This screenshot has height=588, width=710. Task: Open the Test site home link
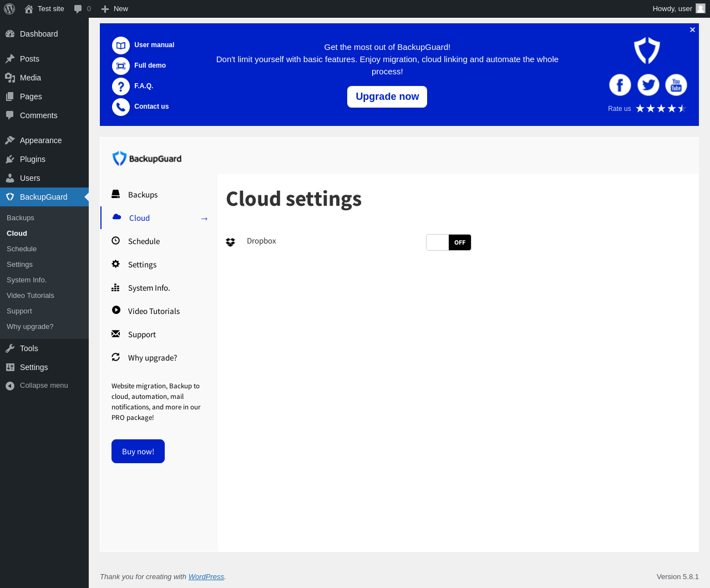coord(44,9)
